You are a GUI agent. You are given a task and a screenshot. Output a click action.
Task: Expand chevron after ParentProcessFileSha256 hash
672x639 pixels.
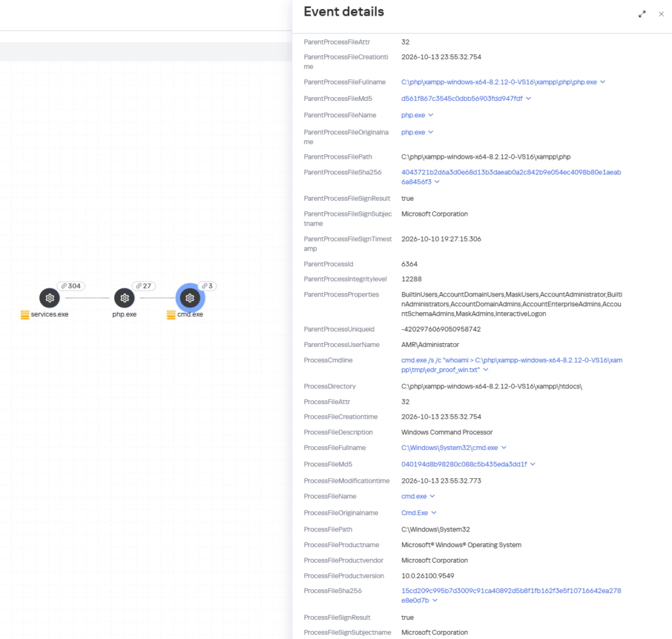pyautogui.click(x=437, y=182)
